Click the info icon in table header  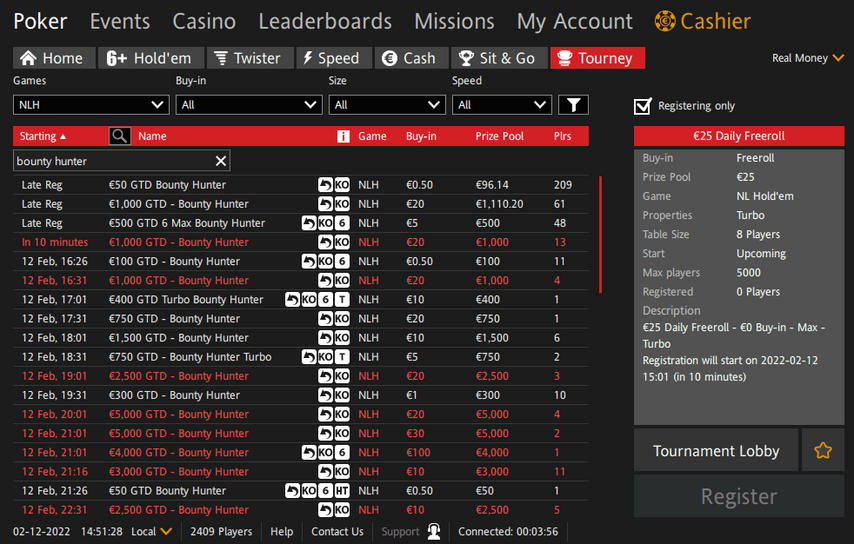click(343, 136)
